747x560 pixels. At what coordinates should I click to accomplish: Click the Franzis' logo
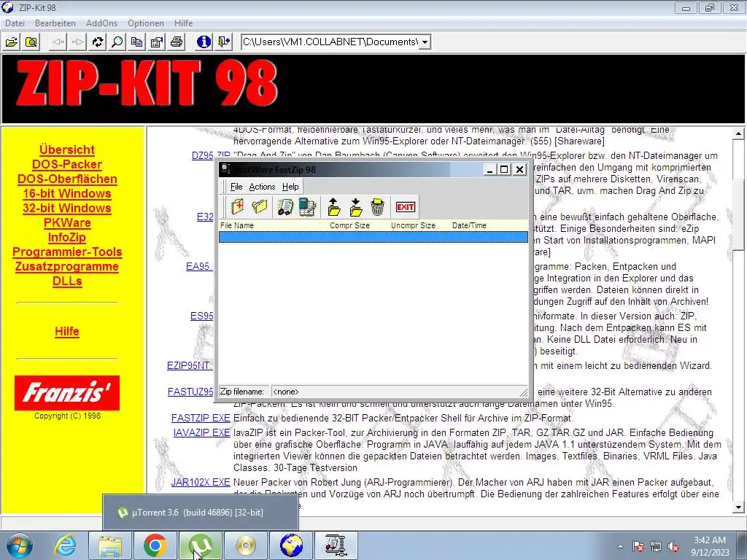(66, 393)
